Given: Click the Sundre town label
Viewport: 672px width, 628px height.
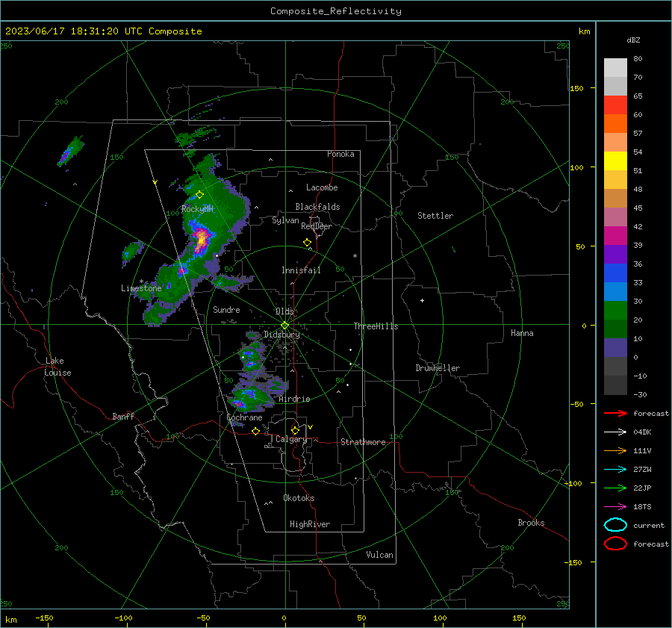Looking at the screenshot, I should coord(226,309).
